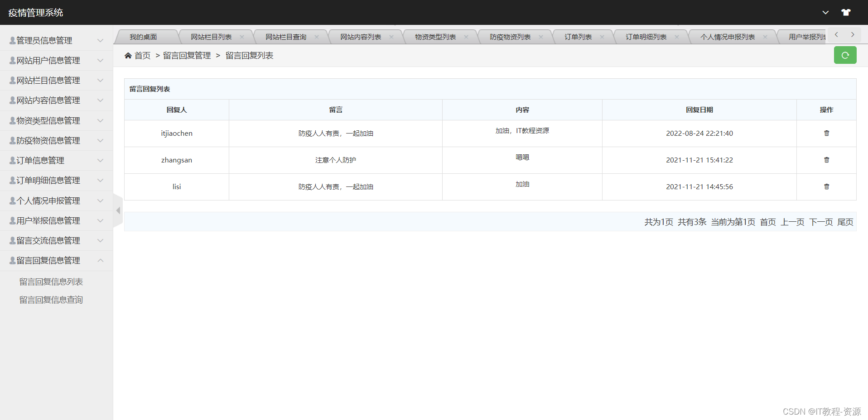The height and width of the screenshot is (420, 868).
Task: Expand 网站用户信息管理 menu
Action: click(56, 60)
